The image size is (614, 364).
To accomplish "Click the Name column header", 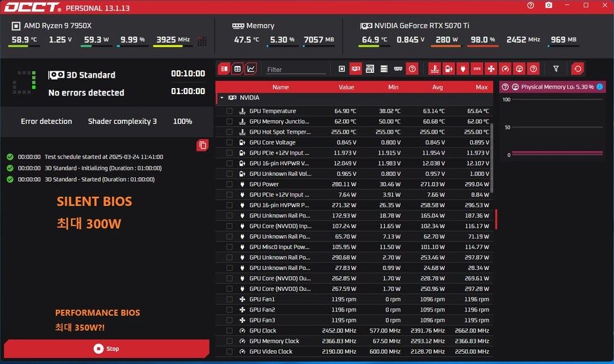I will tap(280, 87).
